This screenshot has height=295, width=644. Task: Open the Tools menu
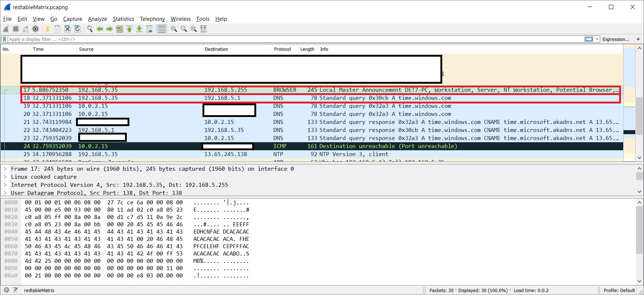click(203, 19)
